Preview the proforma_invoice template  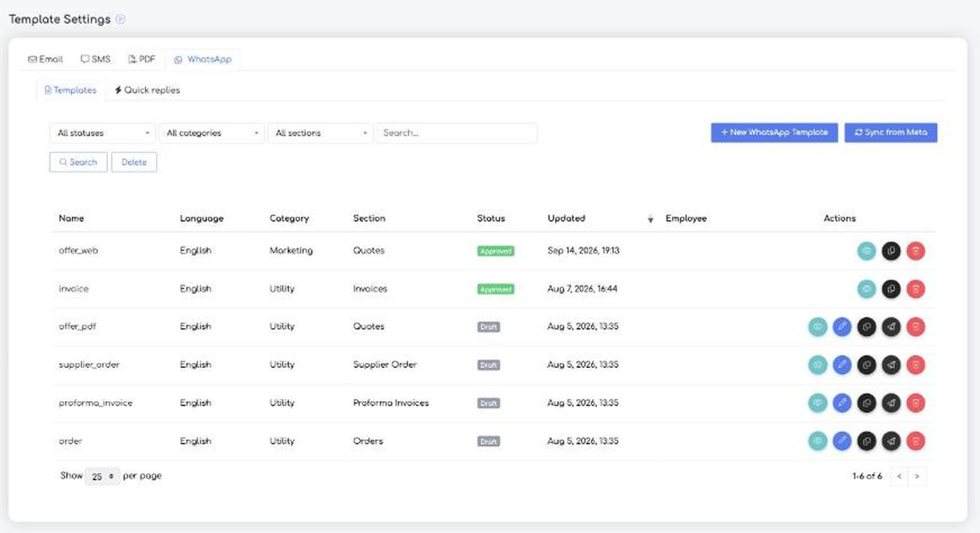[x=818, y=403]
